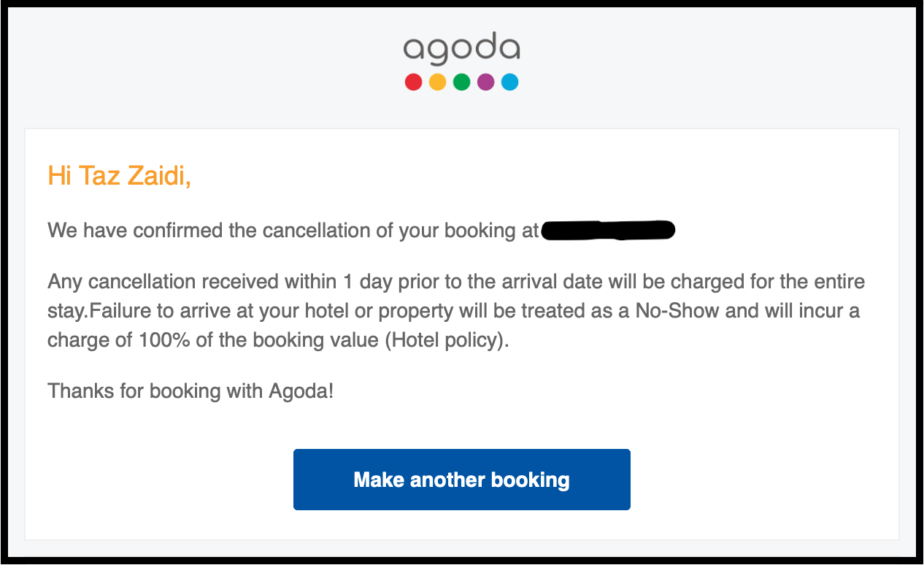Click the 'We have confirmed the cancellation' sentence
Screen dimensions: 924x565
[x=293, y=231]
